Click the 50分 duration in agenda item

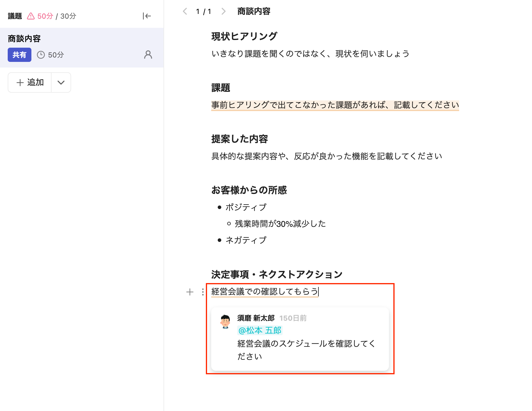[56, 55]
